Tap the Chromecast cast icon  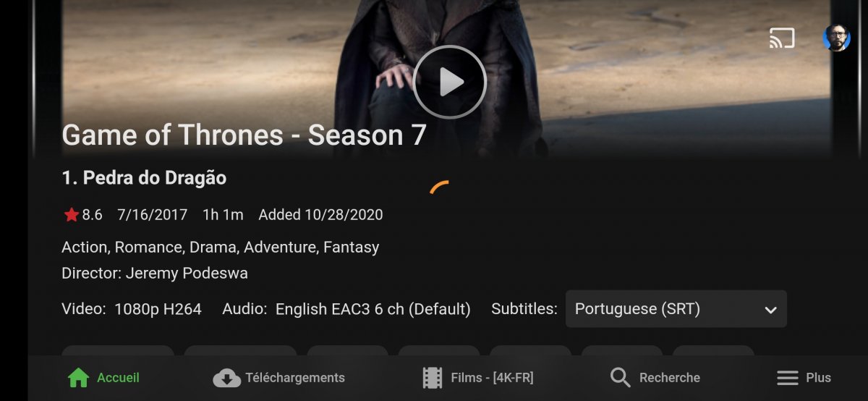click(782, 38)
